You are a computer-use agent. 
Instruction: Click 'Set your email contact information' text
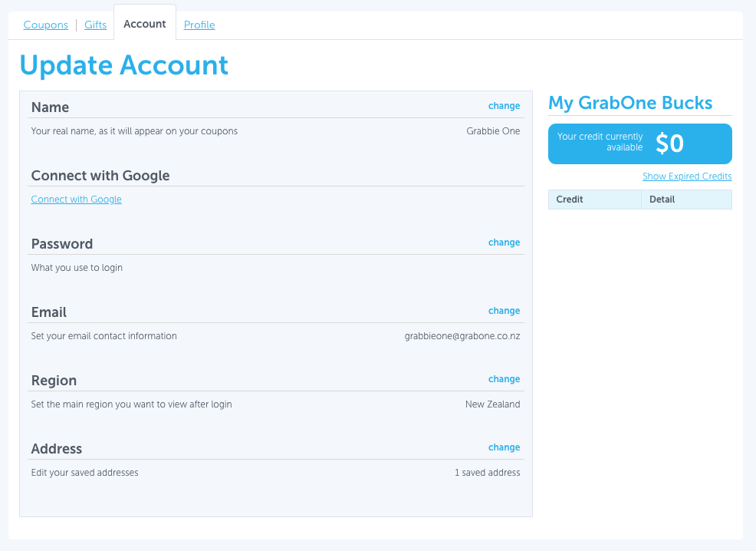104,336
